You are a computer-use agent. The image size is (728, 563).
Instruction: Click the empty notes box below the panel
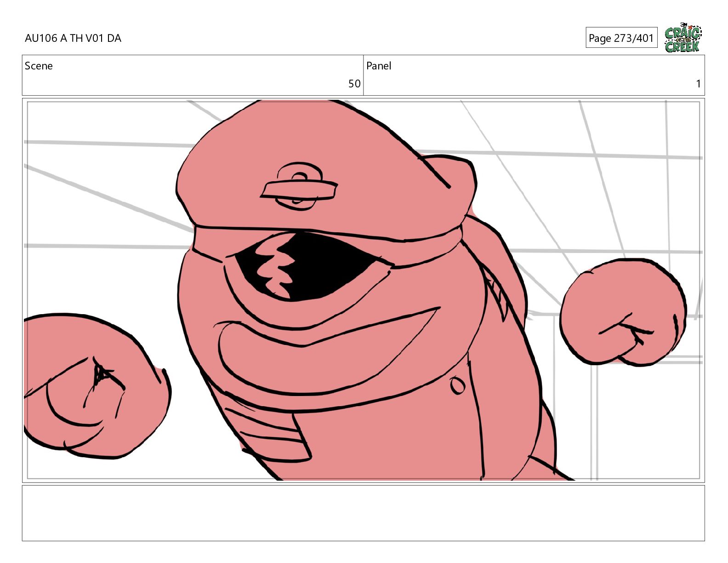point(363,513)
